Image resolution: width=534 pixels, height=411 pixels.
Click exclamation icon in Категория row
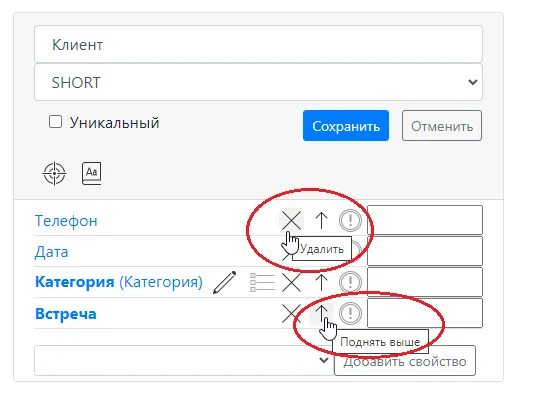tap(350, 282)
